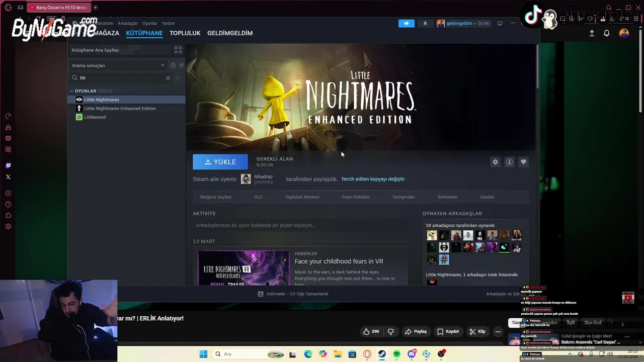
Task: Toggle the recent activity clock filter
Action: tap(173, 65)
